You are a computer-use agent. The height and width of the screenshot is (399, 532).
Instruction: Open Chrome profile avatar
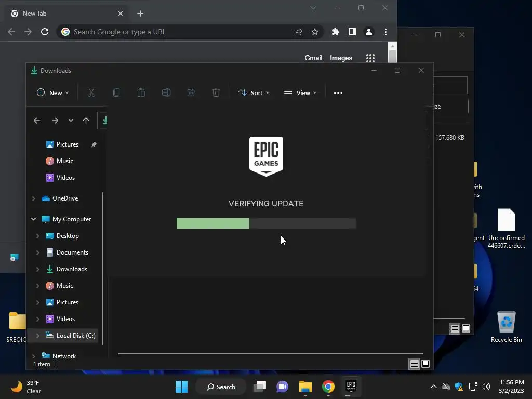tap(369, 32)
